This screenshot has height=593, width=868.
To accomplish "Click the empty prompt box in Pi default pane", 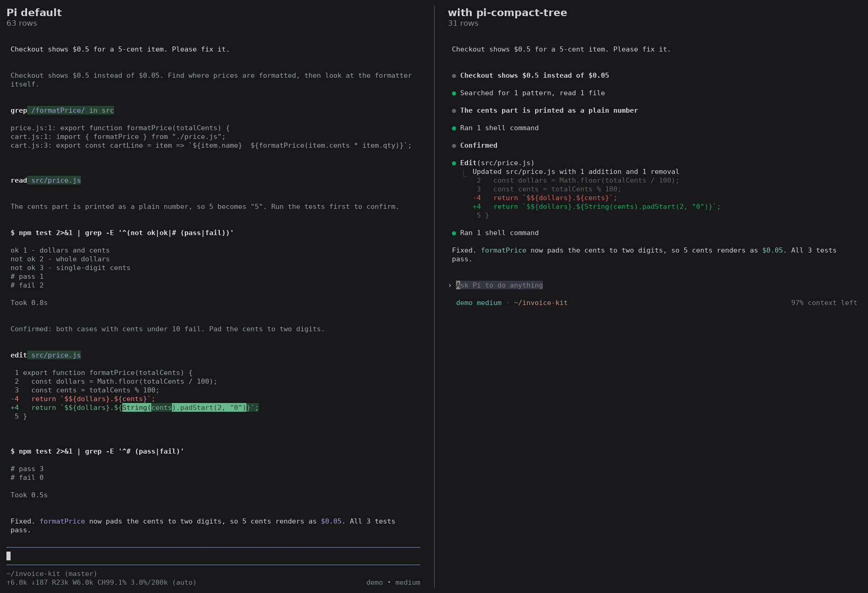I will click(213, 556).
